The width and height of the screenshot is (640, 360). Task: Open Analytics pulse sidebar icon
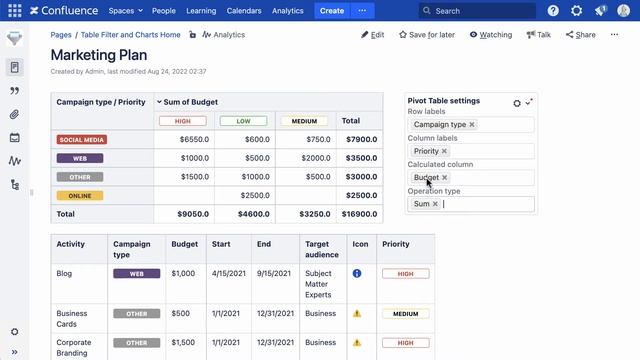[x=15, y=161]
